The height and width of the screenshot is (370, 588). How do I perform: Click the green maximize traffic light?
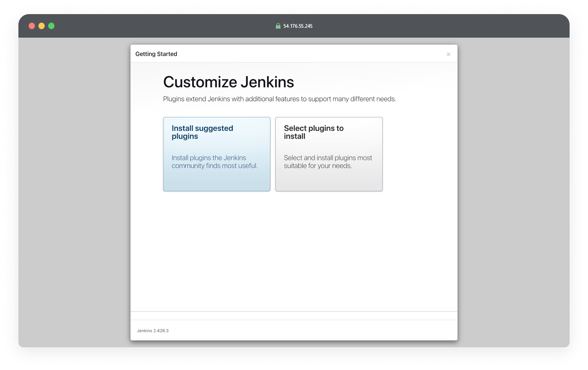click(51, 26)
